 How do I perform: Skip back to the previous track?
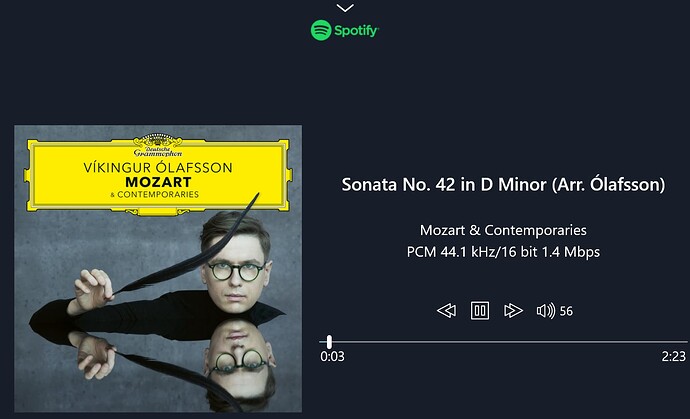pyautogui.click(x=446, y=311)
